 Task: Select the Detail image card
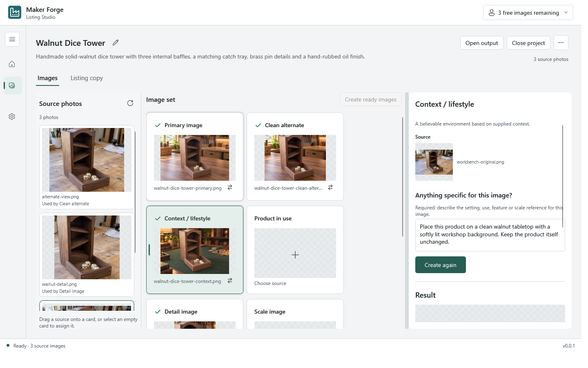(x=195, y=314)
